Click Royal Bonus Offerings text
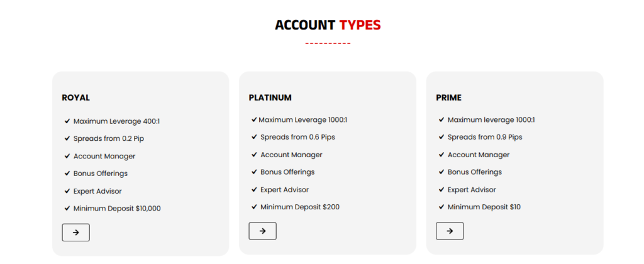 101,173
